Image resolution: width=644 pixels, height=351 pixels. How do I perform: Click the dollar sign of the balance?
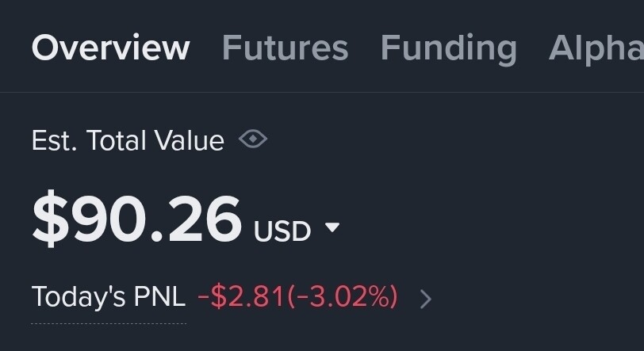tap(48, 219)
